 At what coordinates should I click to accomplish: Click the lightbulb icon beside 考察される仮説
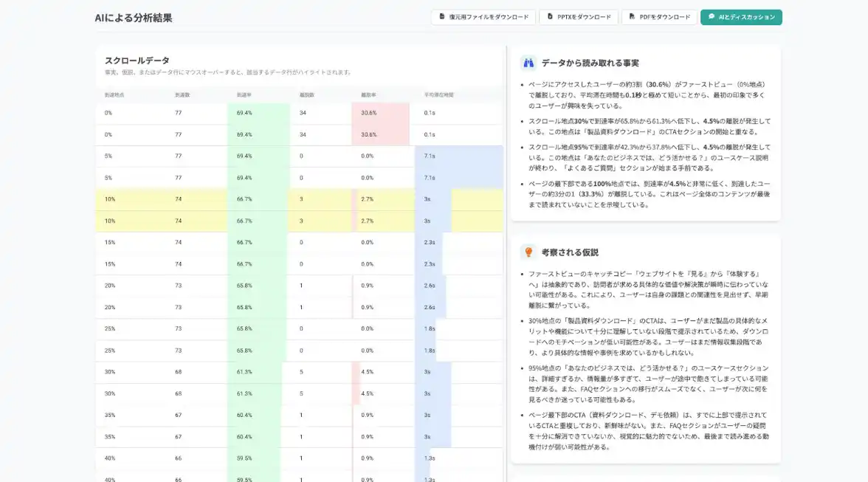[x=528, y=252]
